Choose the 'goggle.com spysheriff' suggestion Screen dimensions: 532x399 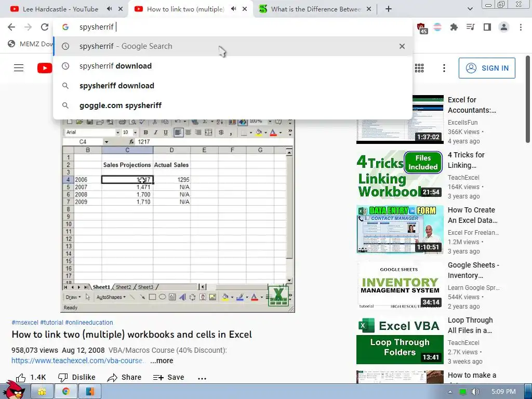[233, 105]
